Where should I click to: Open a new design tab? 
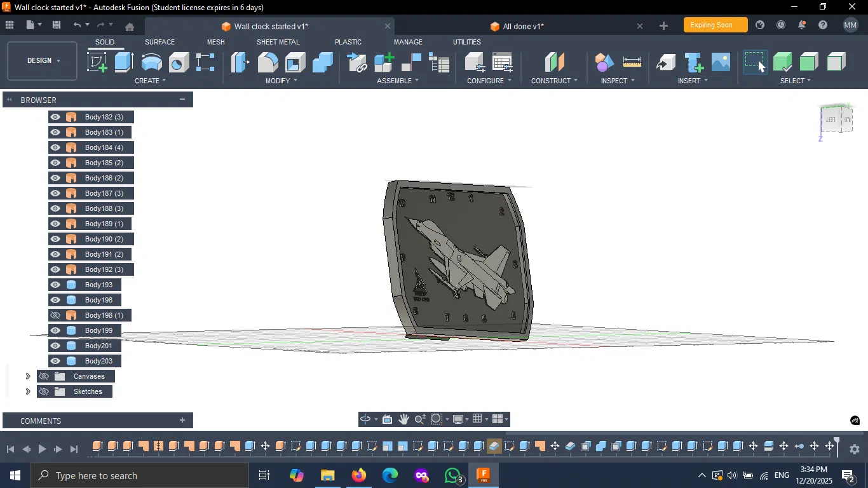pos(663,26)
